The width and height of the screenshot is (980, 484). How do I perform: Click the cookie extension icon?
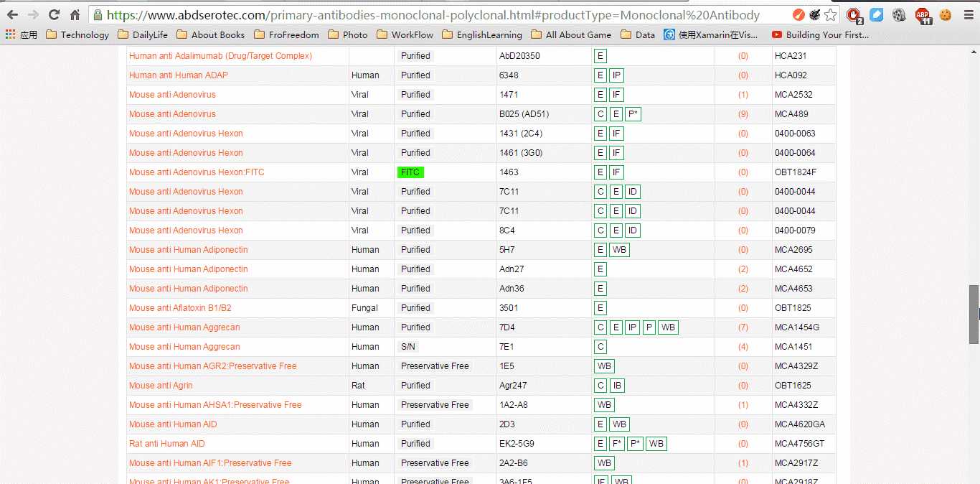(946, 14)
